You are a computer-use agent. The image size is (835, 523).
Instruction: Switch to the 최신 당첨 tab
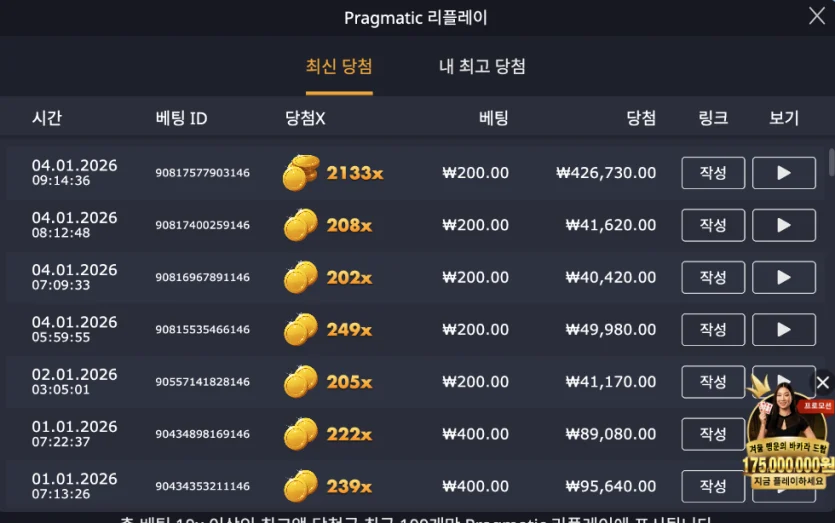339,67
